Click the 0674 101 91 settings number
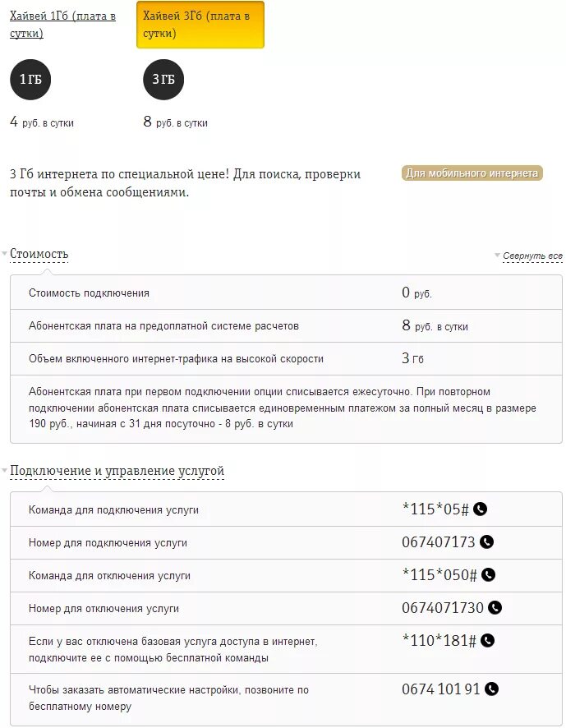This screenshot has height=728, width=566. [x=441, y=689]
